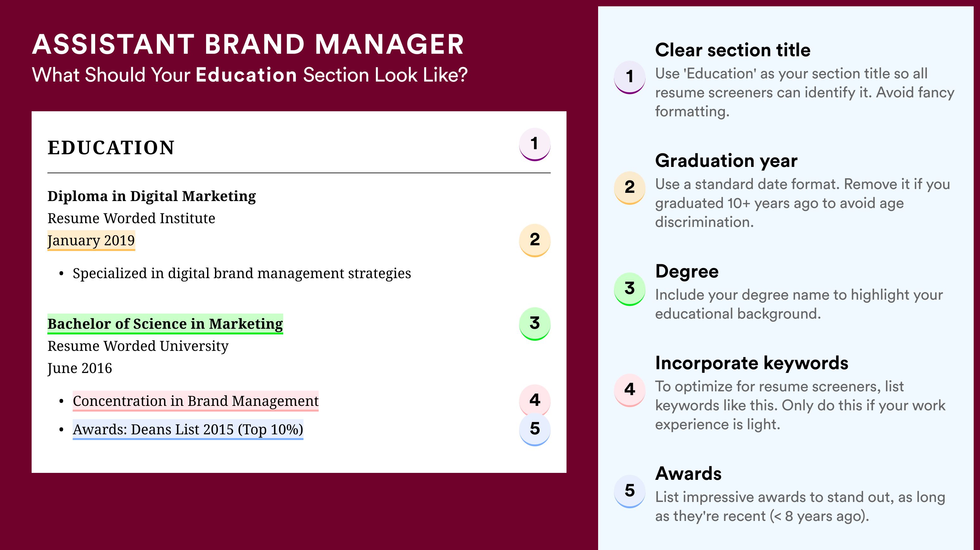
Task: Click green badge 3 beside the Bachelor degree
Action: [x=535, y=323]
